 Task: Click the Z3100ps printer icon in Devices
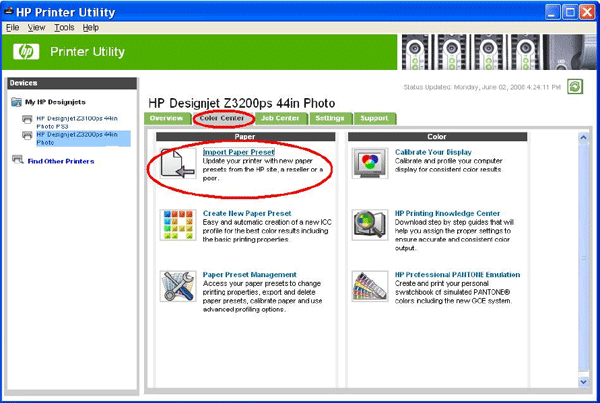27,119
